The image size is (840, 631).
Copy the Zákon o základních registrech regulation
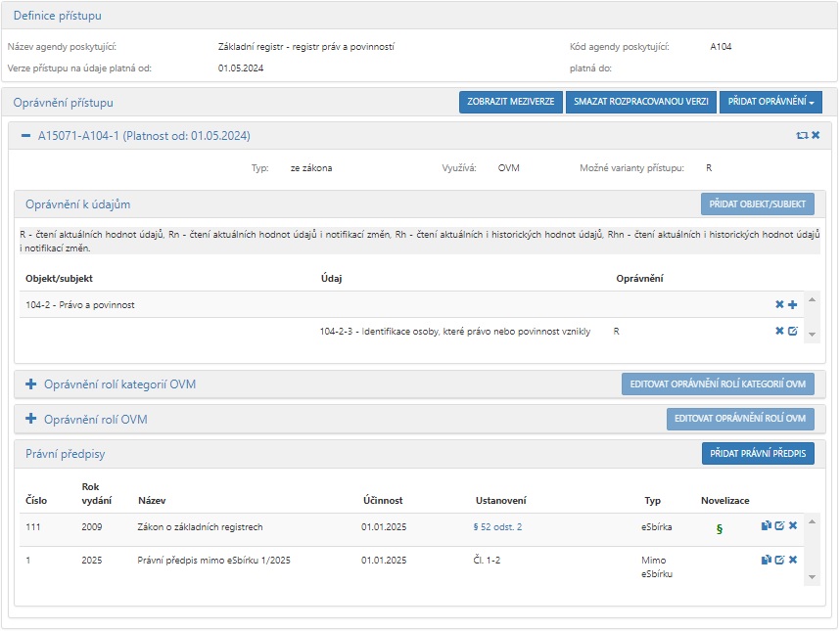tap(766, 526)
